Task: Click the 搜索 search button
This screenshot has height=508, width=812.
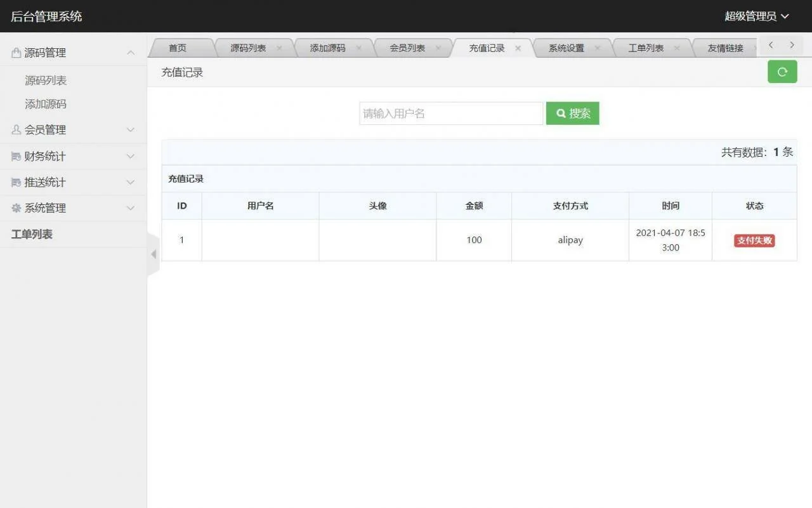Action: coord(572,113)
